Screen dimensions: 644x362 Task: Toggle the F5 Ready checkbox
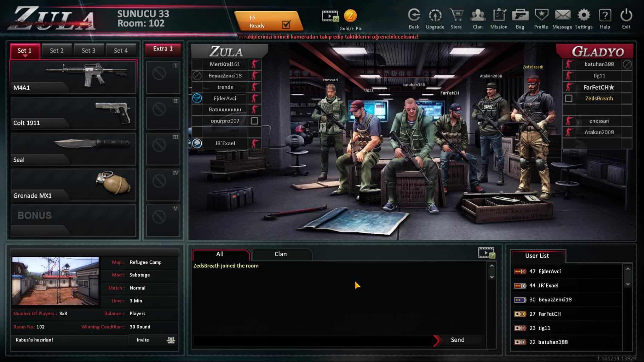pyautogui.click(x=286, y=25)
